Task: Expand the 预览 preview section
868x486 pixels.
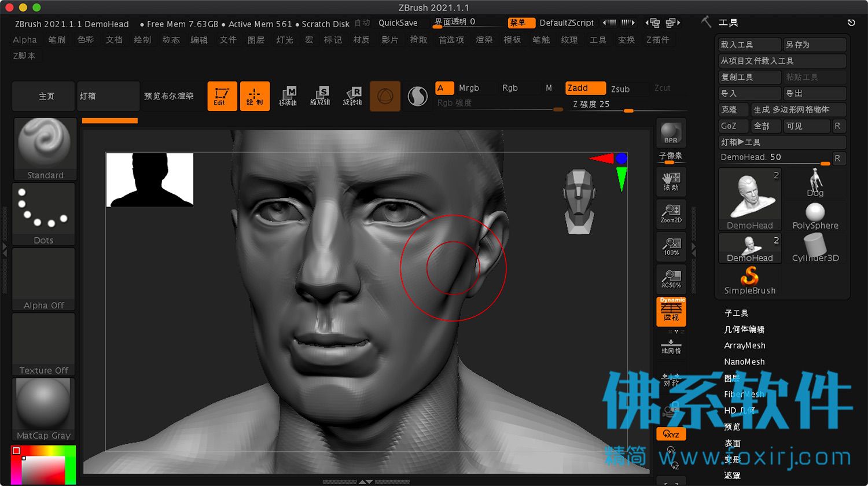Action: coord(732,426)
